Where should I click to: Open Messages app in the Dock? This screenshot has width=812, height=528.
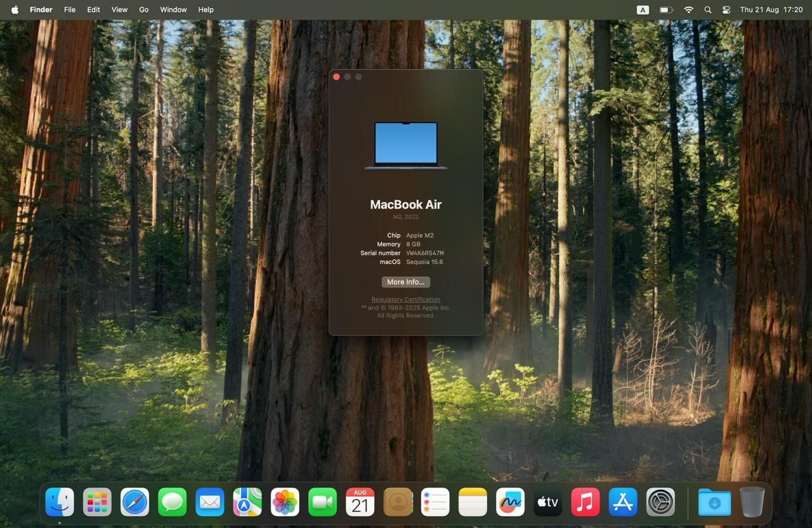tap(172, 503)
